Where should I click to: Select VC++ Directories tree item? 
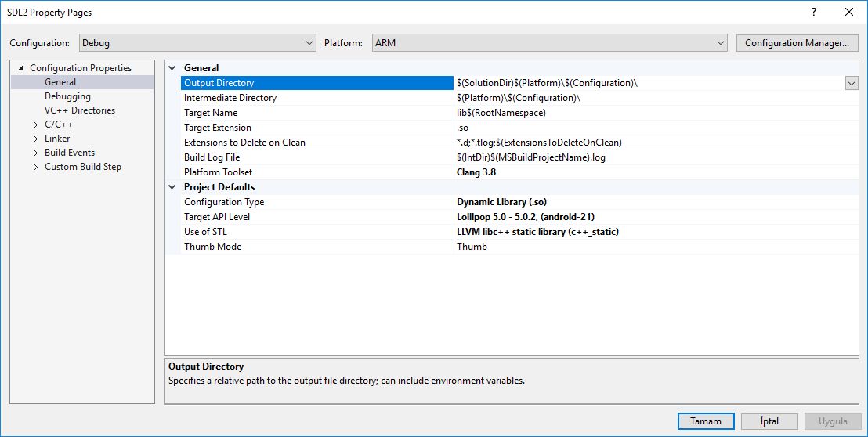(79, 110)
